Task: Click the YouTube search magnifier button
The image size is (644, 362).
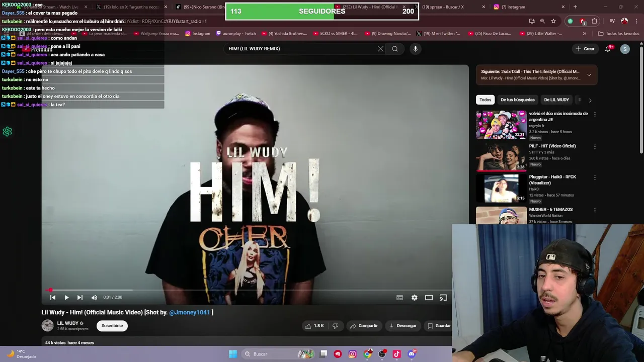Action: click(395, 49)
